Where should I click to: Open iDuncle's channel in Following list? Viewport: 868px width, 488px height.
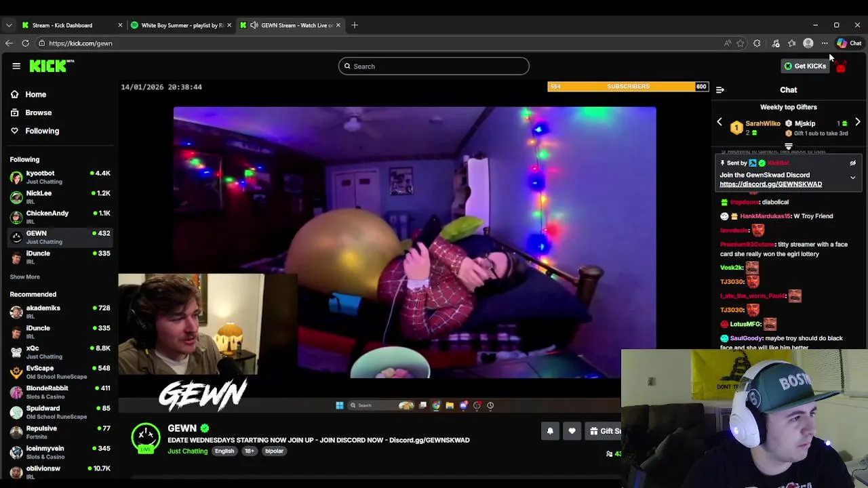tap(60, 257)
